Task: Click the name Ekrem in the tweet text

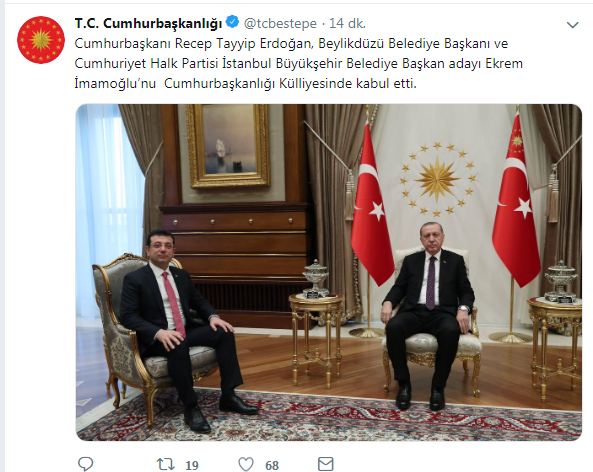Action: 503,63
